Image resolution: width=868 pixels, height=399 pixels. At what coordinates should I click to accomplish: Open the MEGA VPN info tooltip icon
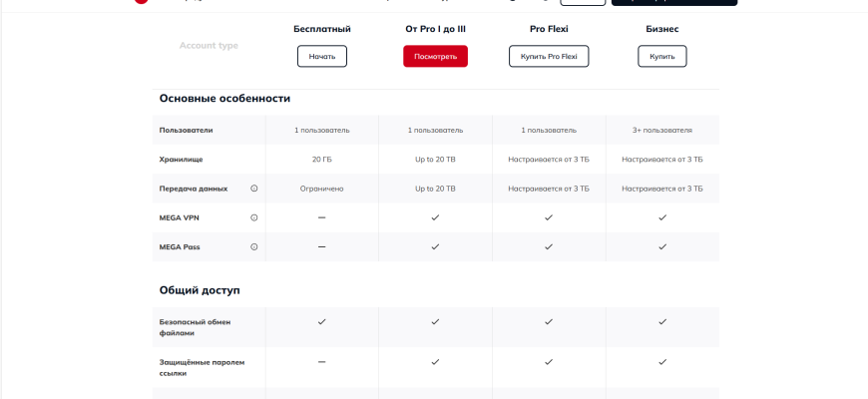(253, 216)
